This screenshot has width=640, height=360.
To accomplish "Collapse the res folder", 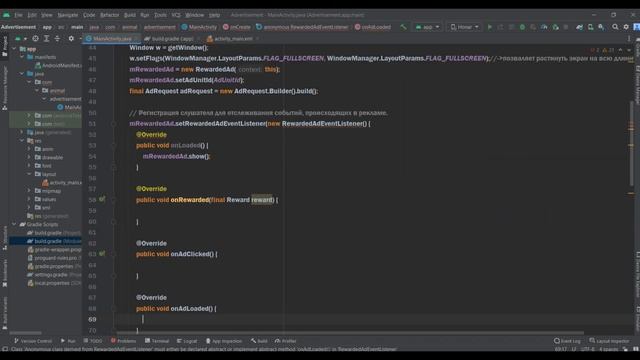I will 22,141.
